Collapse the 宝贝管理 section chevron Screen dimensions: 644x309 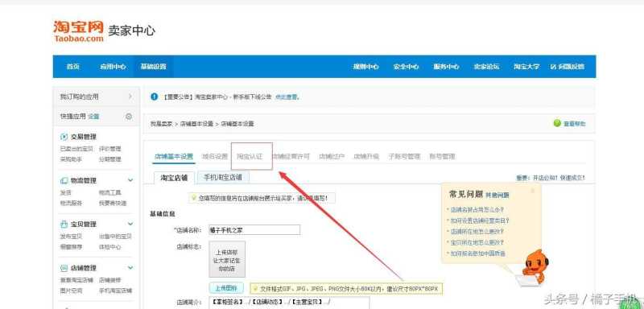(x=130, y=224)
